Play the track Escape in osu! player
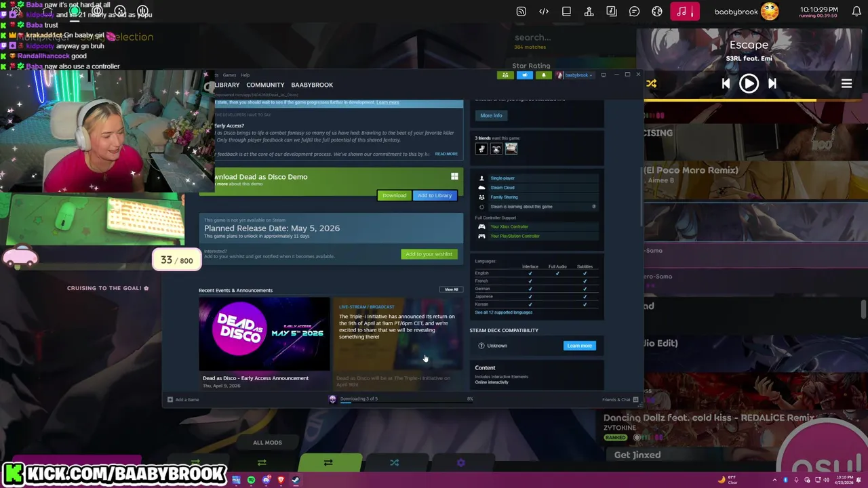 (749, 83)
